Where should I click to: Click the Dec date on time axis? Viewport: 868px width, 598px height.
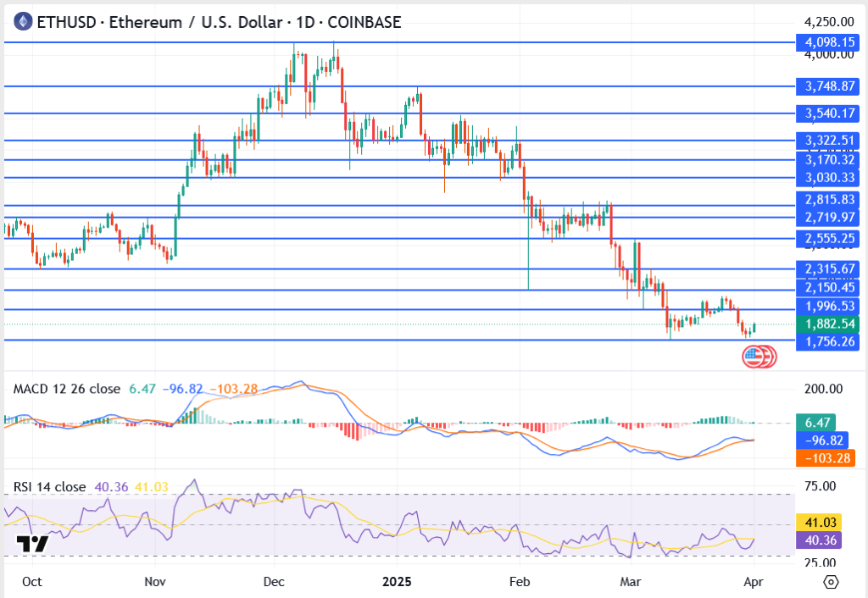pyautogui.click(x=273, y=582)
